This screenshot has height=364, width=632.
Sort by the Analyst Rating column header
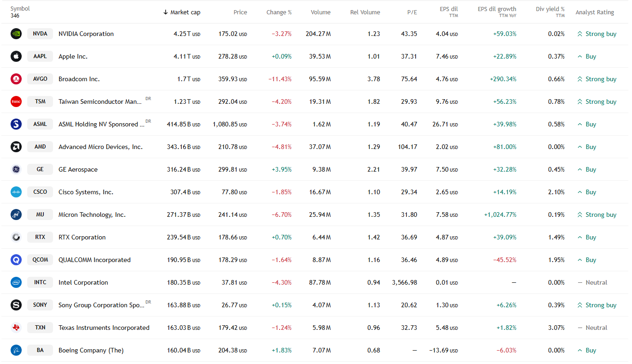pos(595,12)
